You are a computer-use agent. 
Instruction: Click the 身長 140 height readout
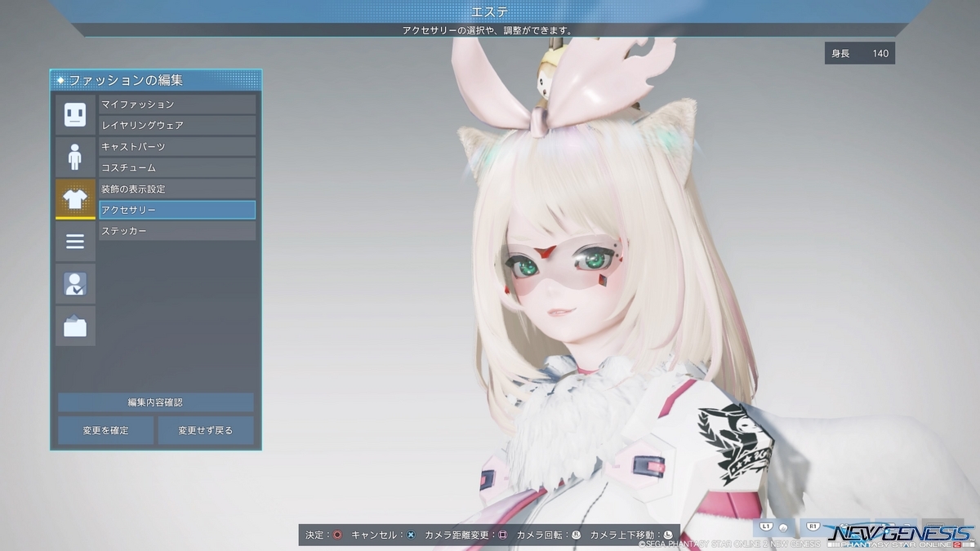click(859, 54)
